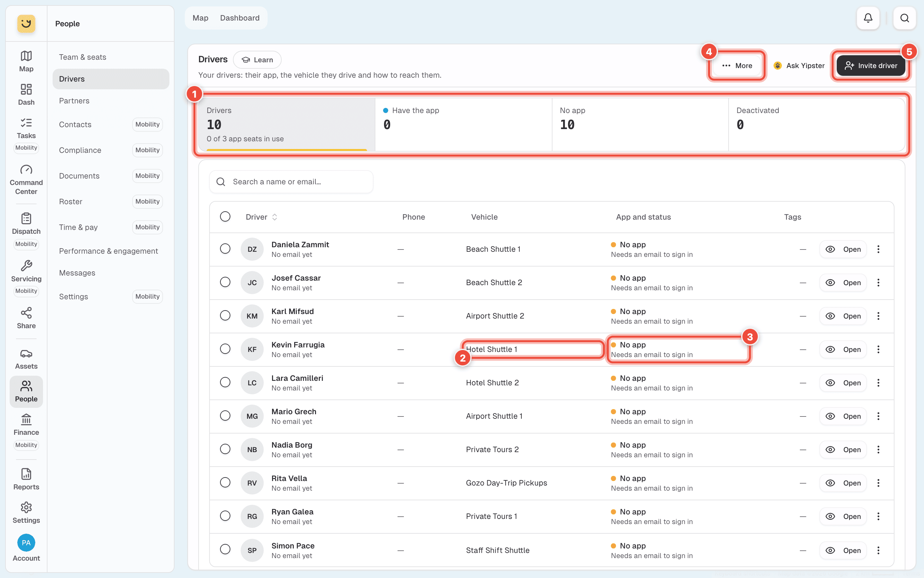Click the top-right search magnifier icon

[x=904, y=18]
